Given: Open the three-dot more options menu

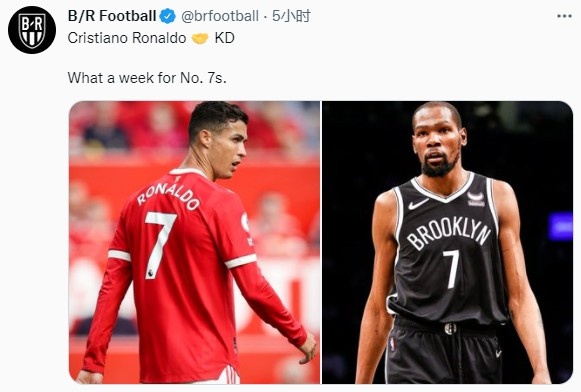Looking at the screenshot, I should (x=564, y=16).
